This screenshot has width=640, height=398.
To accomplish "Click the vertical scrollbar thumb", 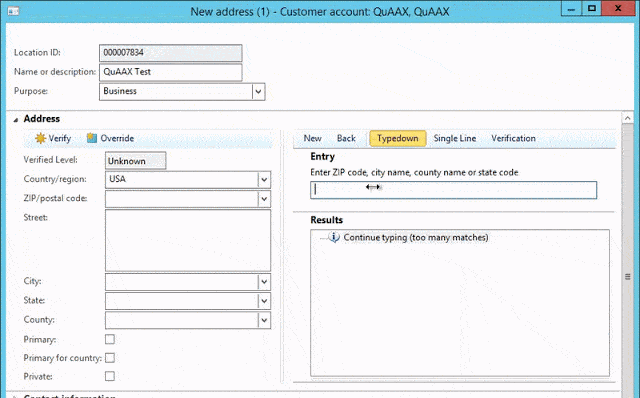I will (628, 277).
